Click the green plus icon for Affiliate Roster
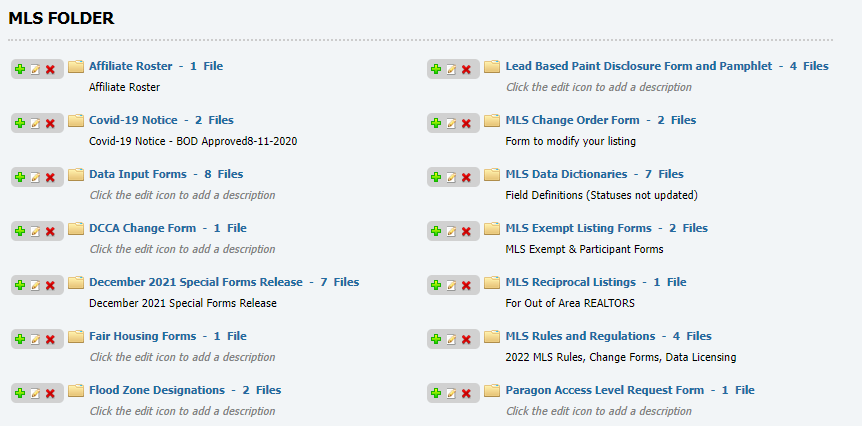This screenshot has height=426, width=862. click(x=20, y=69)
